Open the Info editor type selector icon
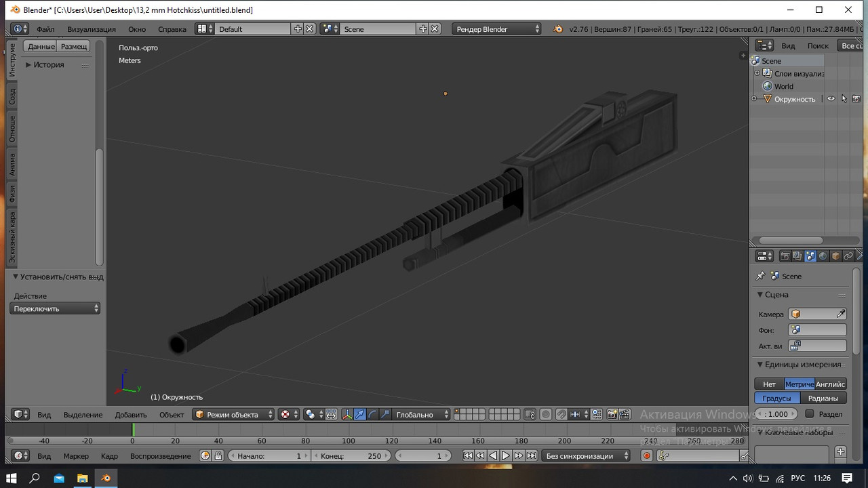 [20, 29]
